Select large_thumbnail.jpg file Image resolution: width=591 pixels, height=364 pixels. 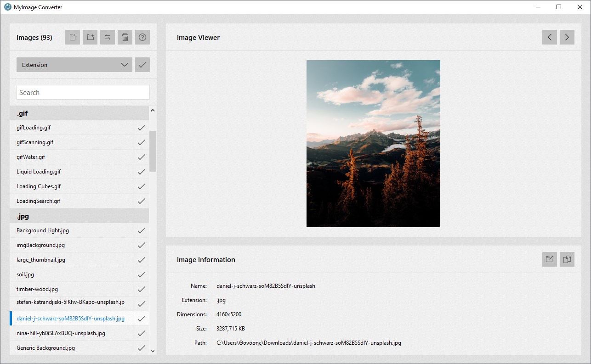[x=72, y=260]
